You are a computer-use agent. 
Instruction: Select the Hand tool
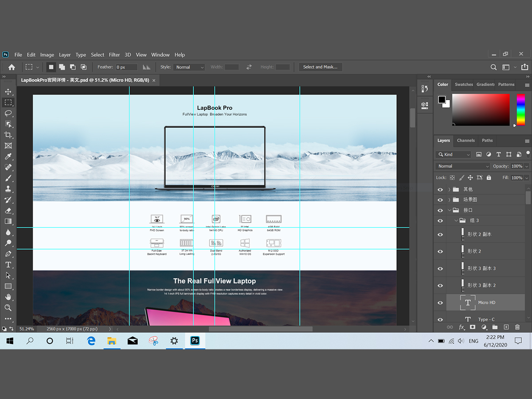coord(8,297)
